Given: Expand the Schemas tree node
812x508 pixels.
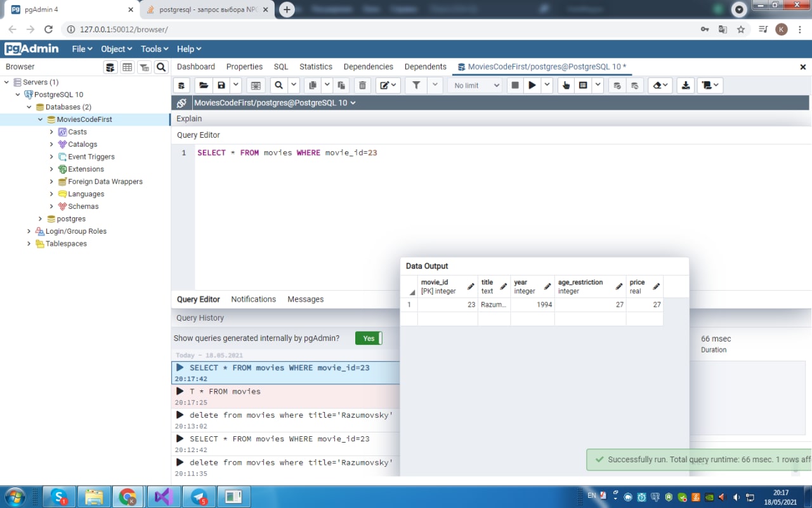Looking at the screenshot, I should [x=52, y=206].
